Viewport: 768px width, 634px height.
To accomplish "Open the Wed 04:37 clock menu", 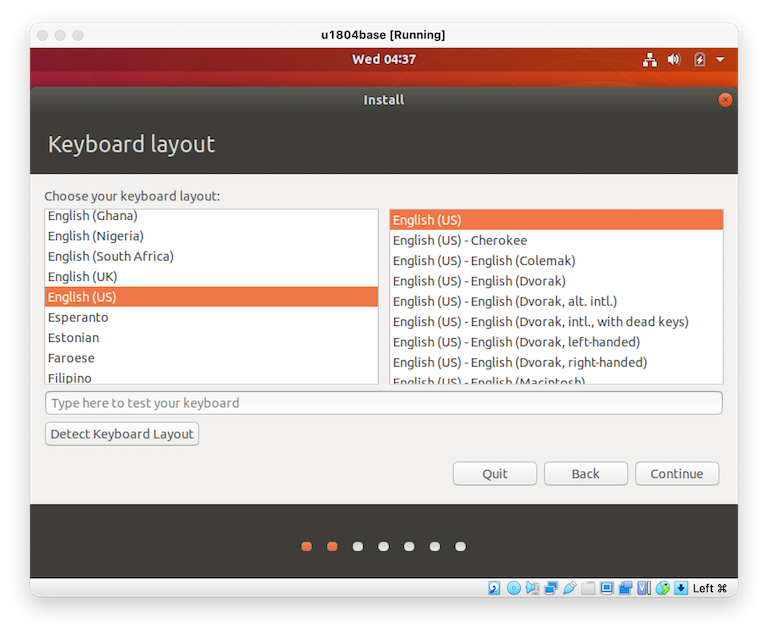I will (x=384, y=59).
